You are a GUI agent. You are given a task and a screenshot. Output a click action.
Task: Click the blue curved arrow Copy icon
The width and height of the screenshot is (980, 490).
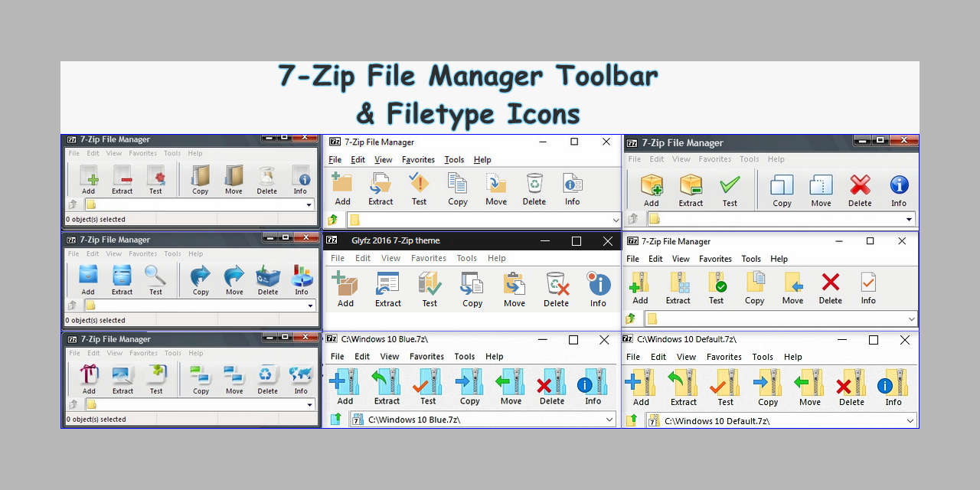point(201,276)
